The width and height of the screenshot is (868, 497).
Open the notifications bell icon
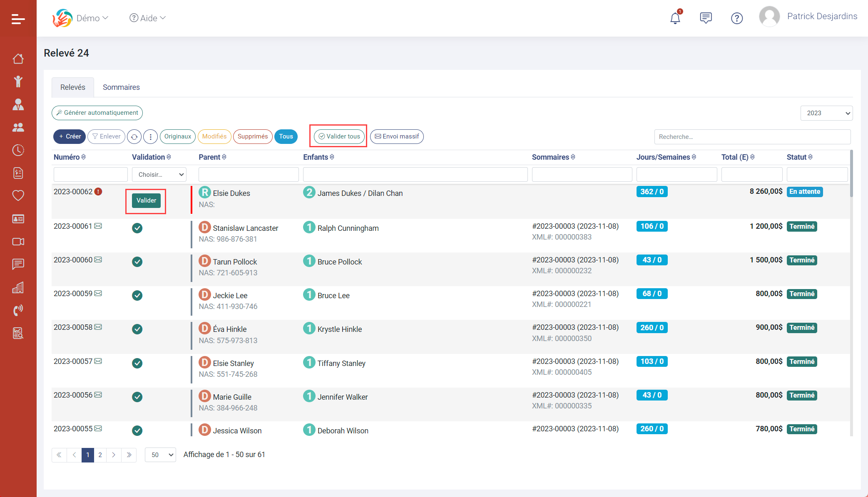(x=675, y=18)
